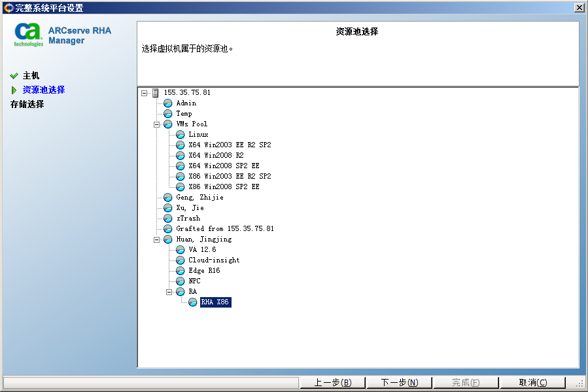Screen dimensions: 588x392
Task: Select the NPC pool
Action: click(195, 281)
